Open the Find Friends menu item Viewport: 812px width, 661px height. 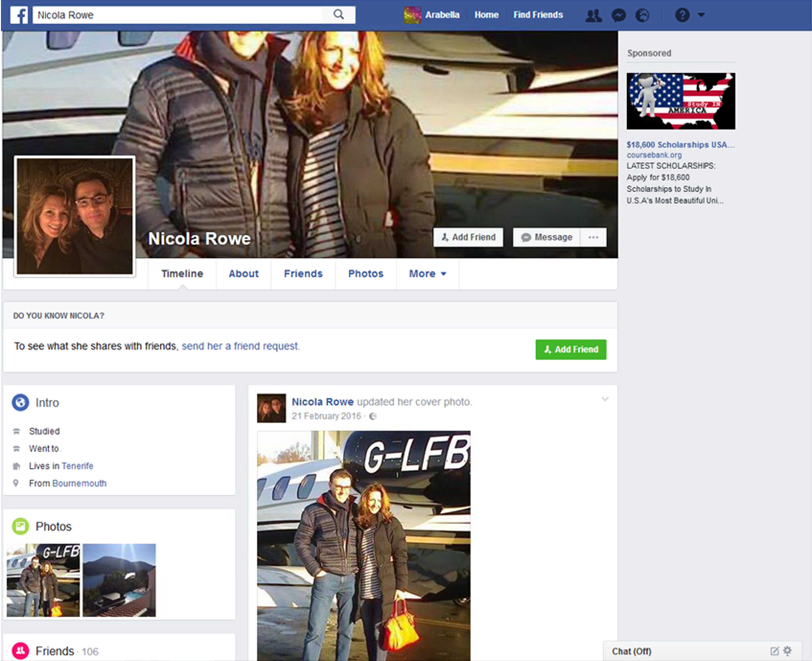(x=538, y=15)
